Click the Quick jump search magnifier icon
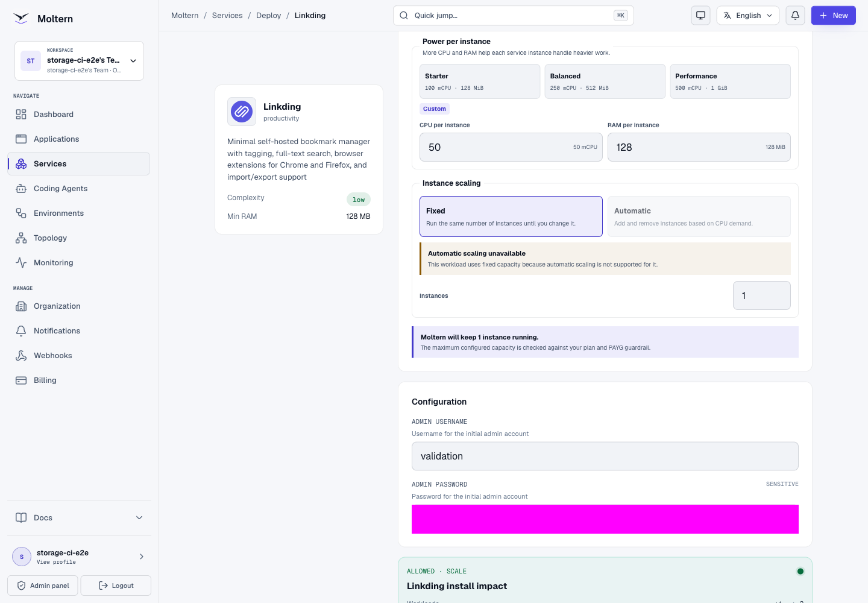 tap(404, 16)
